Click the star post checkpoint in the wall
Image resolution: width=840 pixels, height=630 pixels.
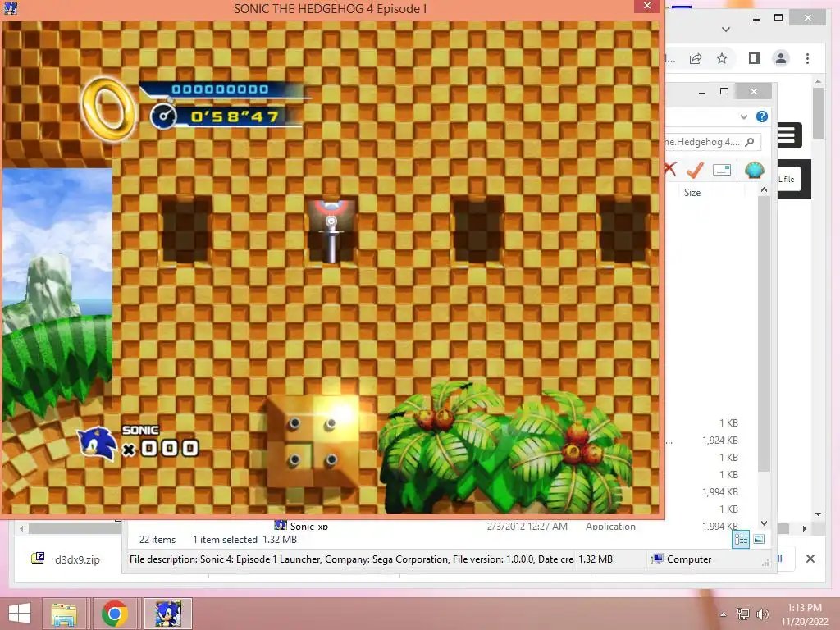pos(331,231)
